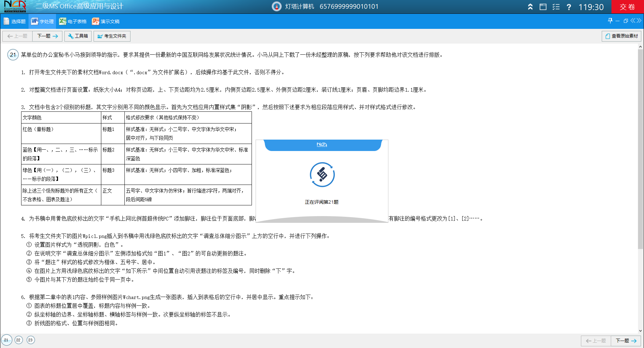Open 查看原始素材 to view original material
Image resolution: width=644 pixels, height=348 pixels.
[x=621, y=36]
